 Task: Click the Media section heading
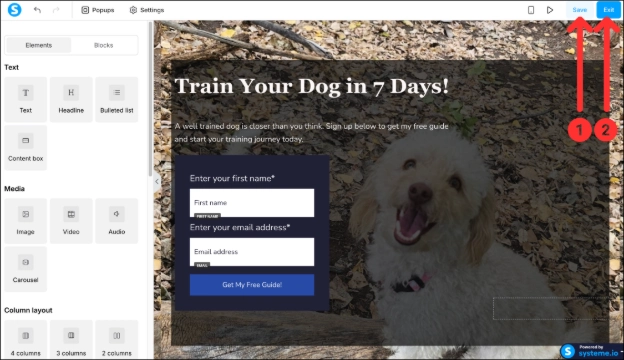point(14,189)
